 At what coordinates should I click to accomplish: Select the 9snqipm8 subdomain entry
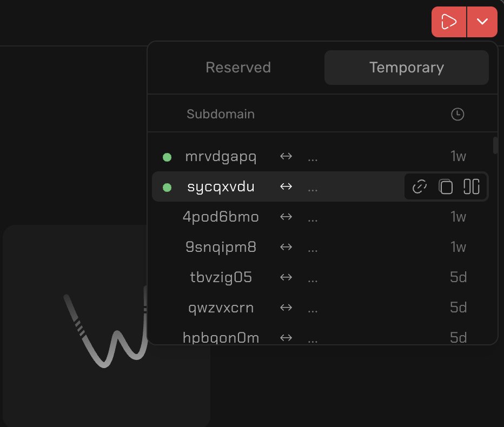[x=221, y=248]
